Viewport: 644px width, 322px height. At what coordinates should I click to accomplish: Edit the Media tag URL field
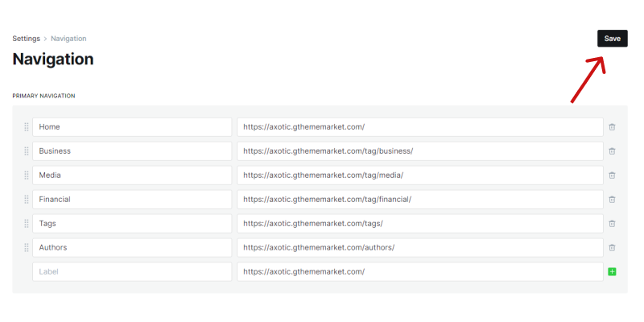(419, 175)
